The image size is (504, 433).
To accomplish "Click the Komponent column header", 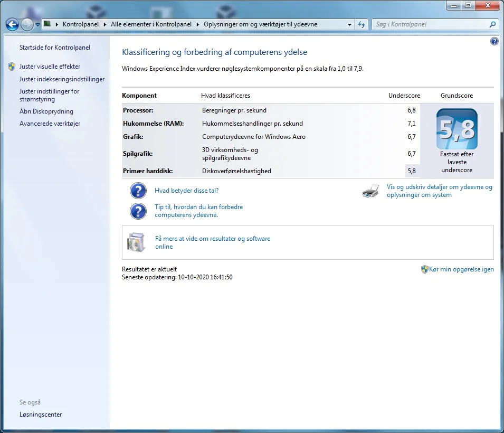I will point(139,96).
